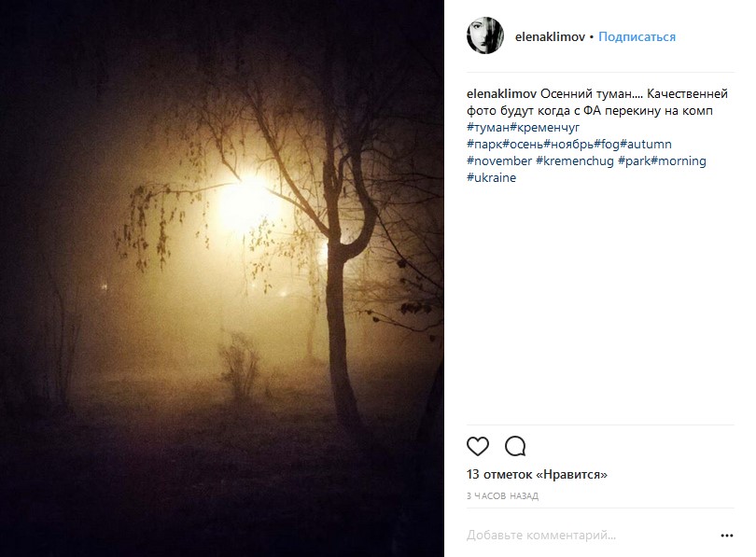View the 13 отметок «Нравится» likes list
This screenshot has height=557, width=756.
tap(537, 475)
